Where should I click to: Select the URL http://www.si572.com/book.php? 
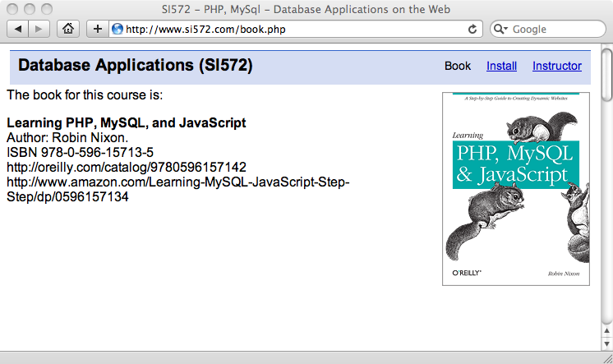[x=205, y=30]
